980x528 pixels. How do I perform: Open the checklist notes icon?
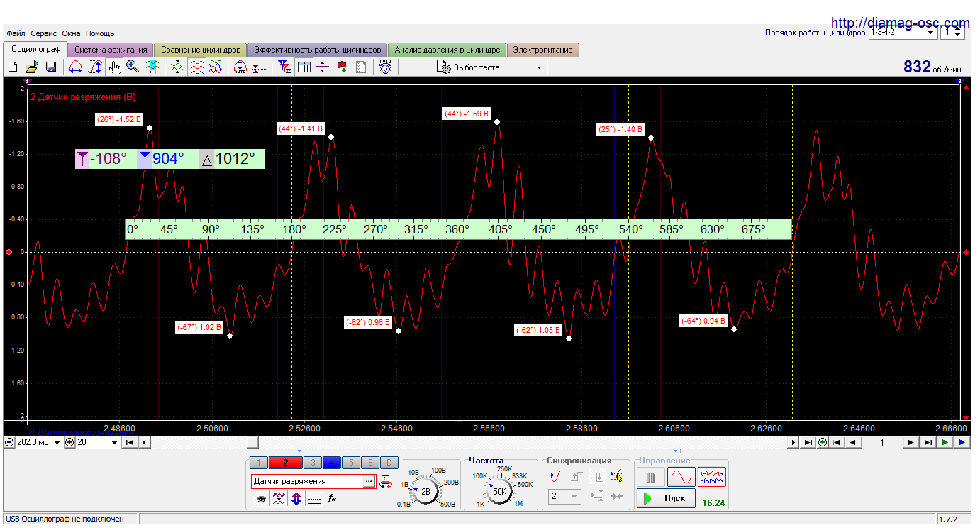click(x=361, y=67)
